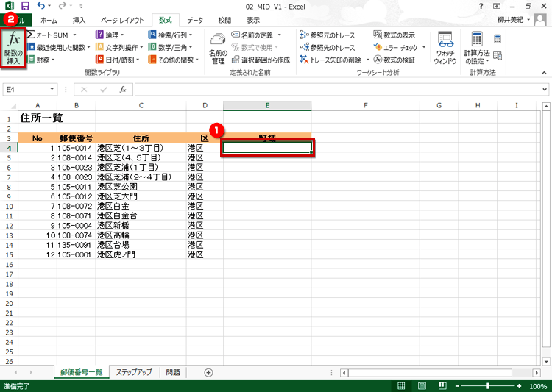The width and height of the screenshot is (552, 392).
Task: Open the データ tab
Action: (x=195, y=20)
